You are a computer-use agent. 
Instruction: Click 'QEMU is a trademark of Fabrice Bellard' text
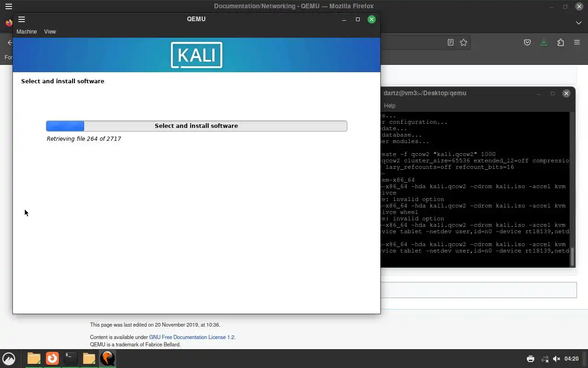pyautogui.click(x=135, y=345)
